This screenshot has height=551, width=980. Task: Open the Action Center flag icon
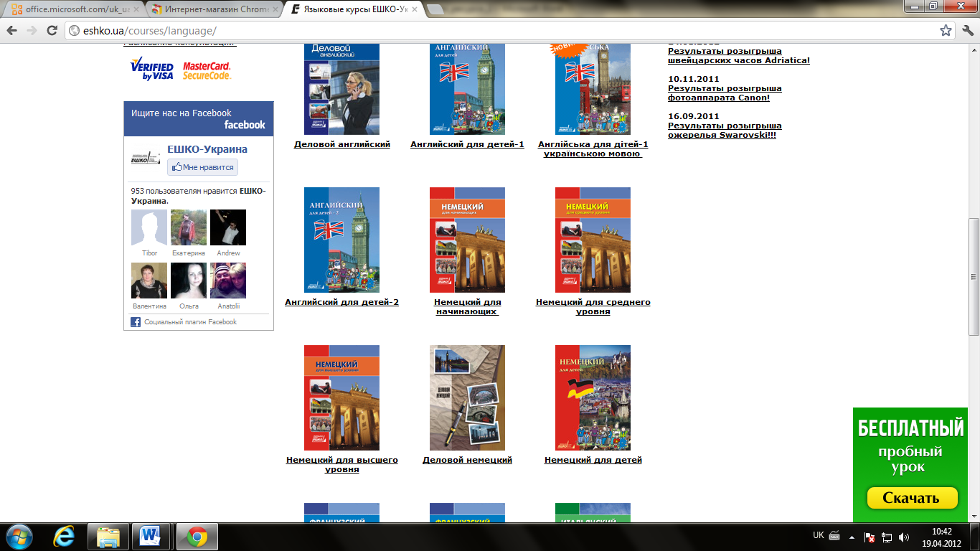click(x=870, y=537)
